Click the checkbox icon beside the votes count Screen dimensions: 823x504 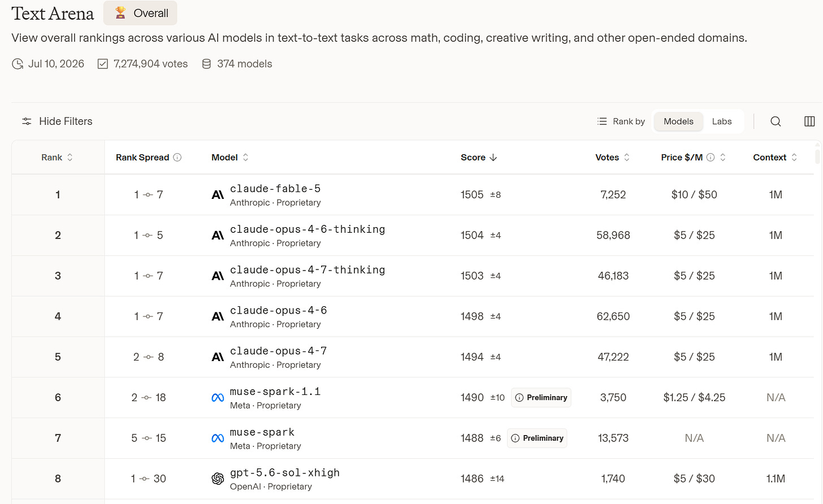[x=103, y=64]
